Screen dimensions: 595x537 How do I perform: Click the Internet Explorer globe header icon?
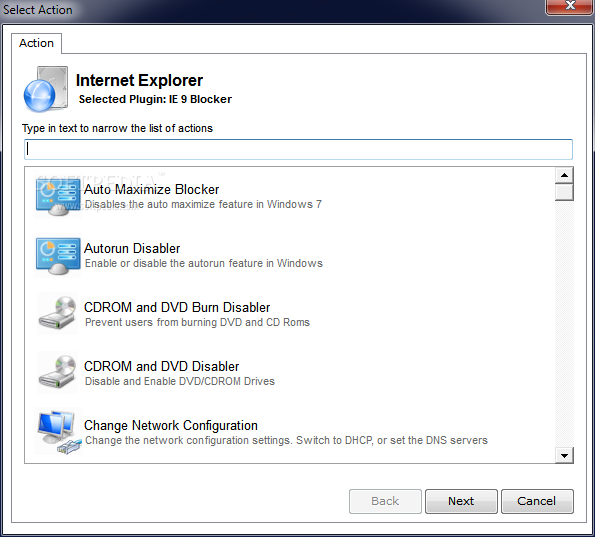click(46, 90)
